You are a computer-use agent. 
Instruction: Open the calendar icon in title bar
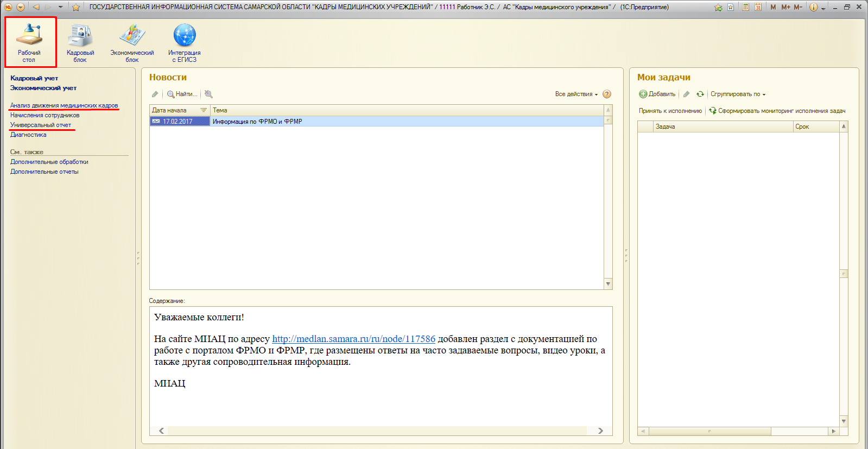tap(758, 7)
